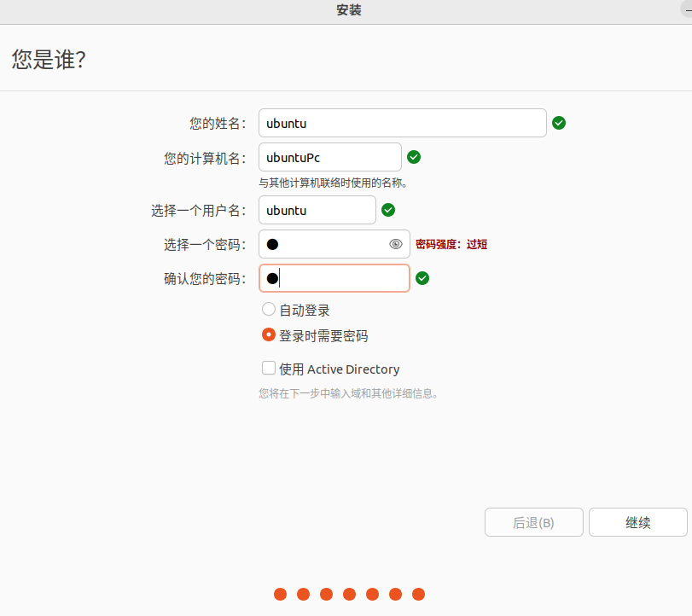Select the 自动登录 radio option

[269, 310]
